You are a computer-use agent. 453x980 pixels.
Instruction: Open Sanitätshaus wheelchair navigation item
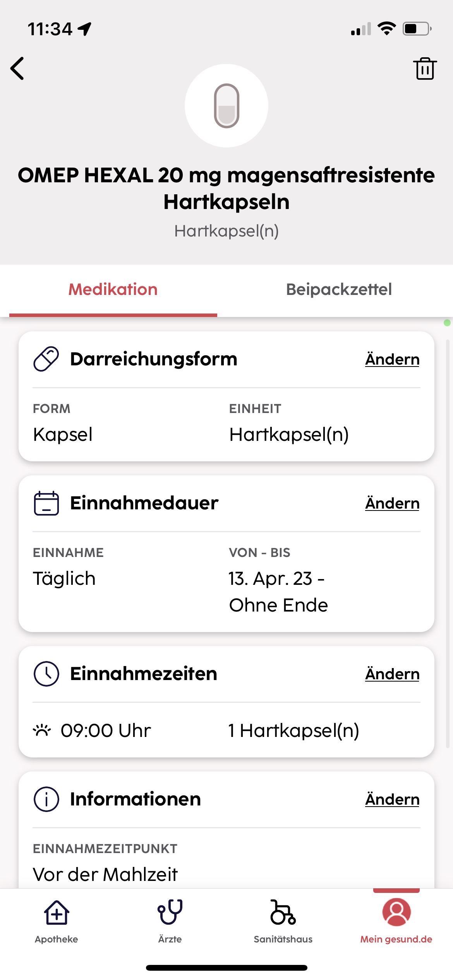tap(283, 921)
